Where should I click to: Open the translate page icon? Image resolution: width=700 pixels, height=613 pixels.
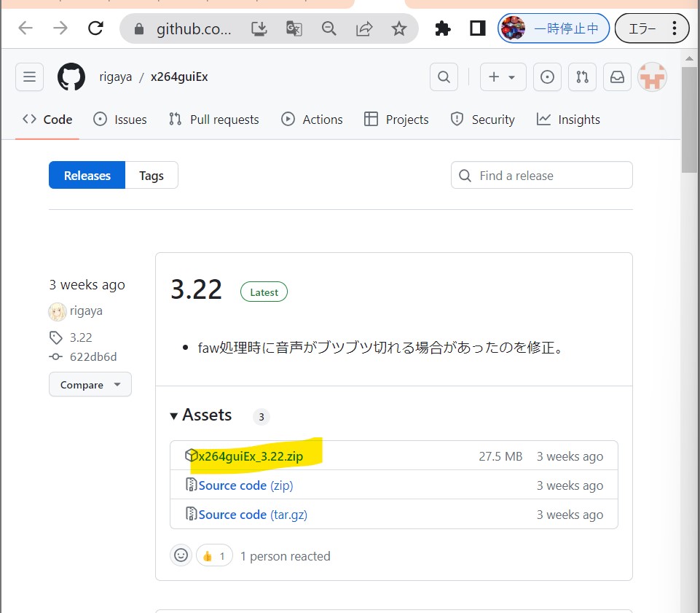(x=294, y=29)
